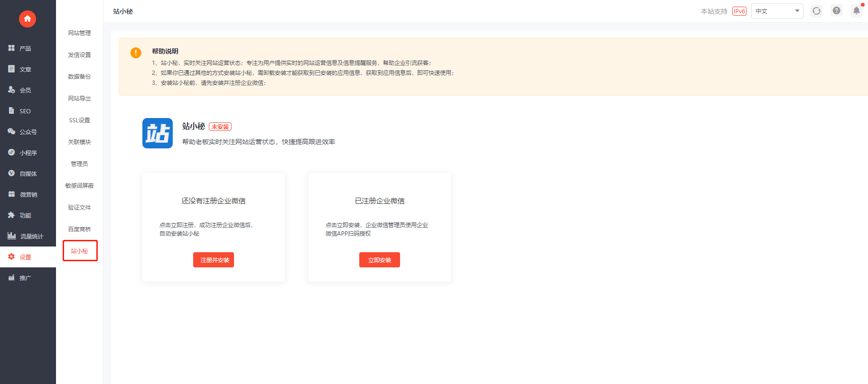Expand the 中文 language dropdown
Screen dimensions: 868x384
777,11
